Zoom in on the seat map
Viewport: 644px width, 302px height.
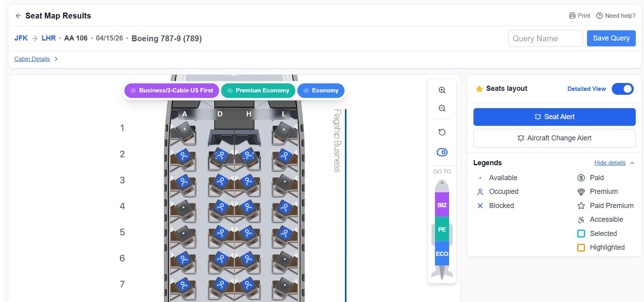pyautogui.click(x=442, y=90)
